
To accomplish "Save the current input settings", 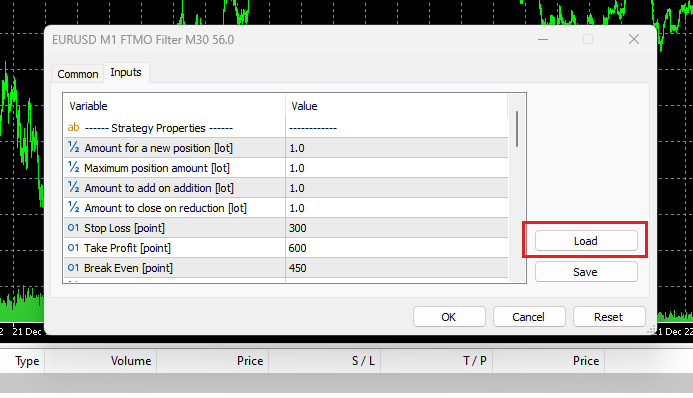I will point(586,272).
